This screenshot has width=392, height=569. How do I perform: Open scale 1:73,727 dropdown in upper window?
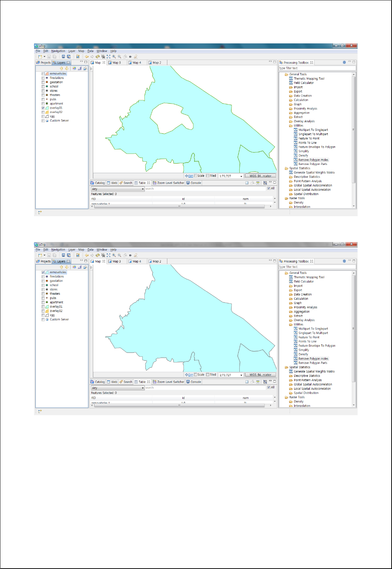tap(241, 176)
